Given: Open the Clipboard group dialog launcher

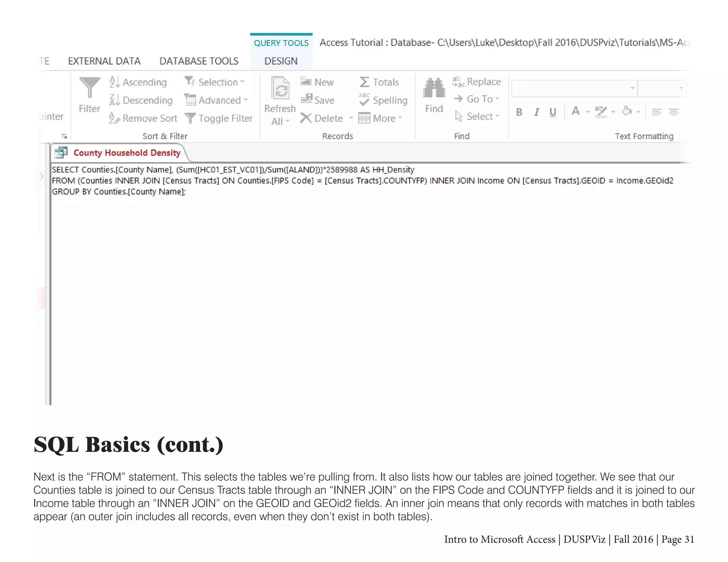Looking at the screenshot, I should tap(64, 136).
